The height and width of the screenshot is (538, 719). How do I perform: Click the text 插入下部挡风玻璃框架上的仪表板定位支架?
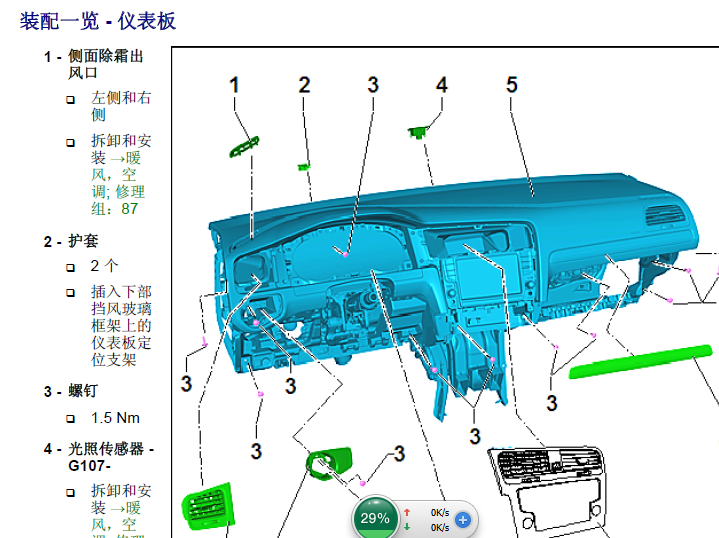[x=121, y=326]
